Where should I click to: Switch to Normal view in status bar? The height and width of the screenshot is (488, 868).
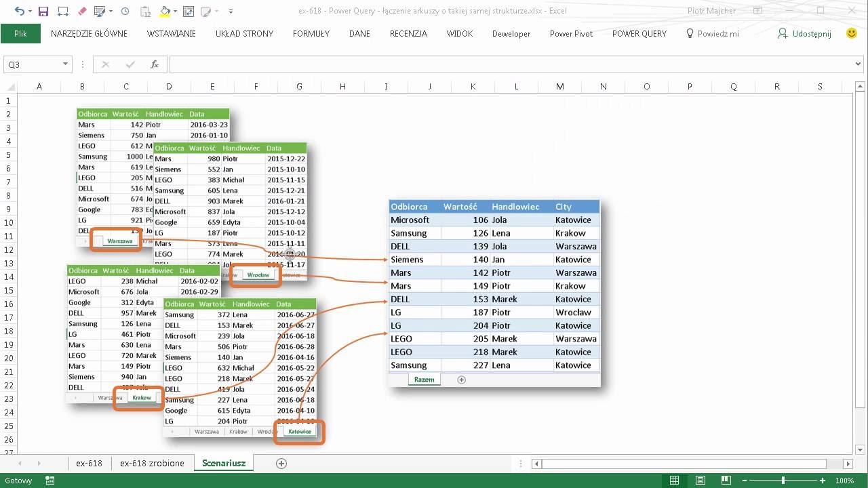[x=675, y=481]
